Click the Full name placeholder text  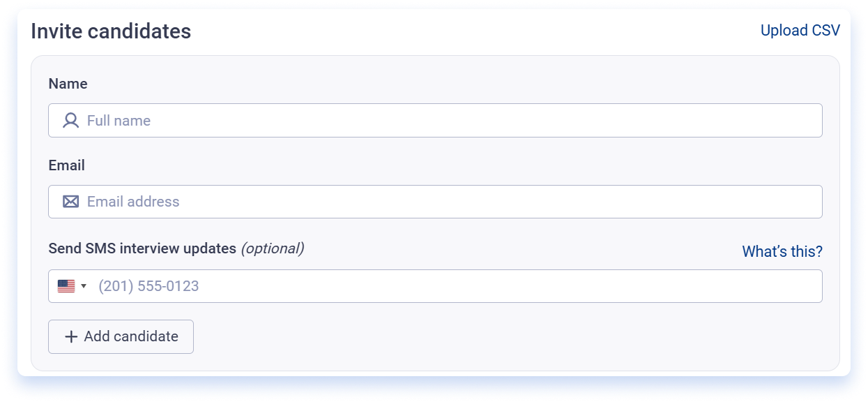point(119,121)
